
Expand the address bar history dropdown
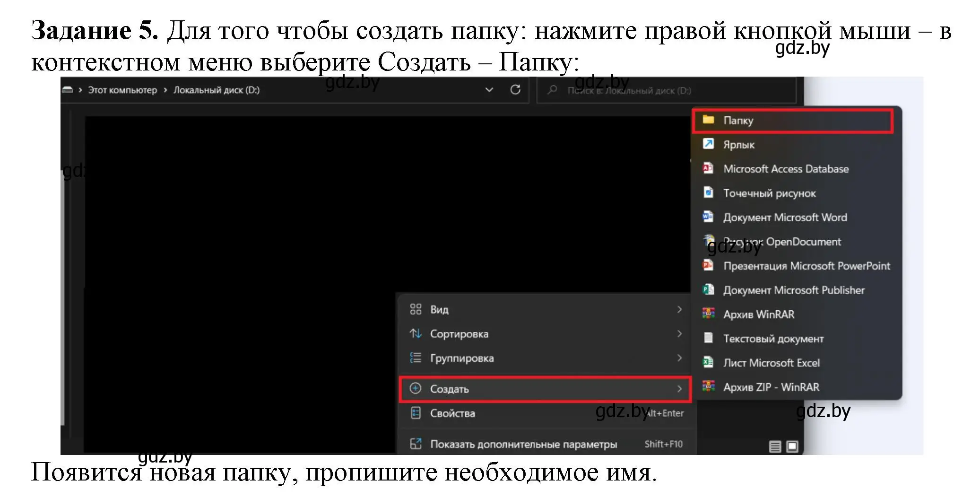pyautogui.click(x=489, y=90)
